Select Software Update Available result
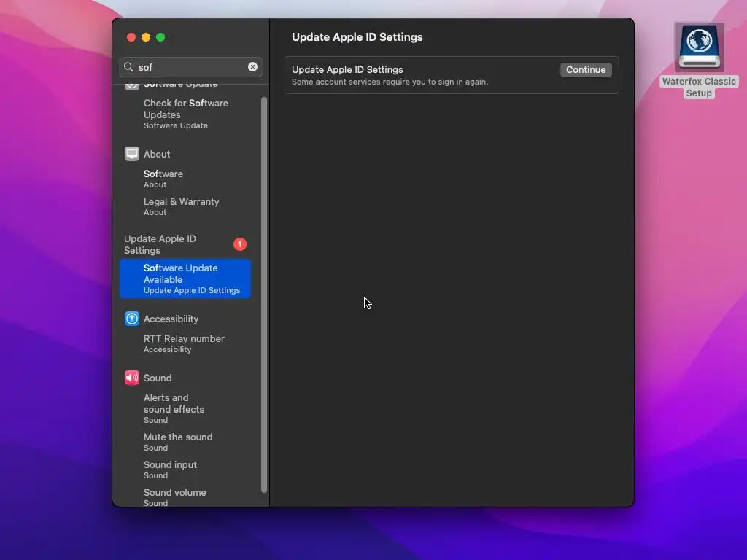The image size is (747, 560). click(185, 279)
